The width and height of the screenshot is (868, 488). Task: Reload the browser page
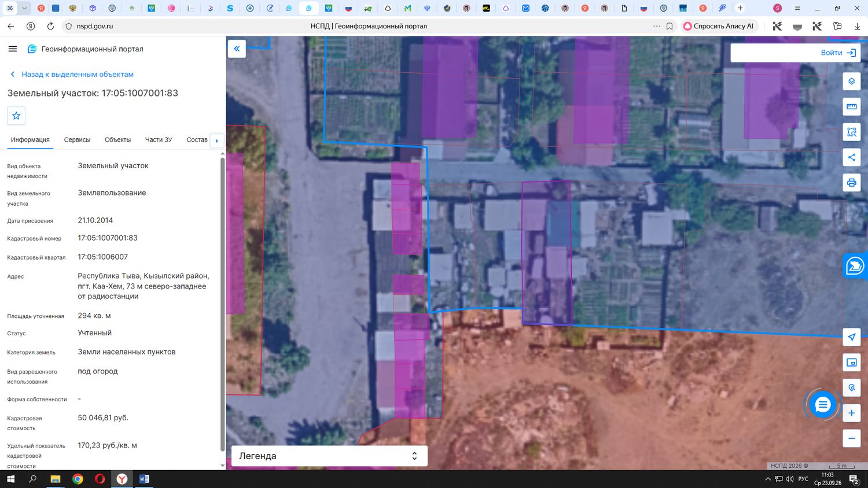coord(50,26)
